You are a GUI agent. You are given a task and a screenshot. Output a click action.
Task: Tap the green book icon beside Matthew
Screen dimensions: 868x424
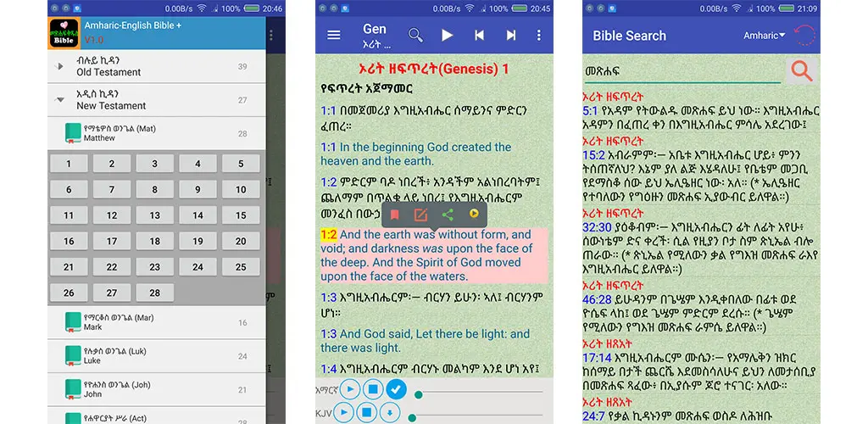[x=73, y=133]
